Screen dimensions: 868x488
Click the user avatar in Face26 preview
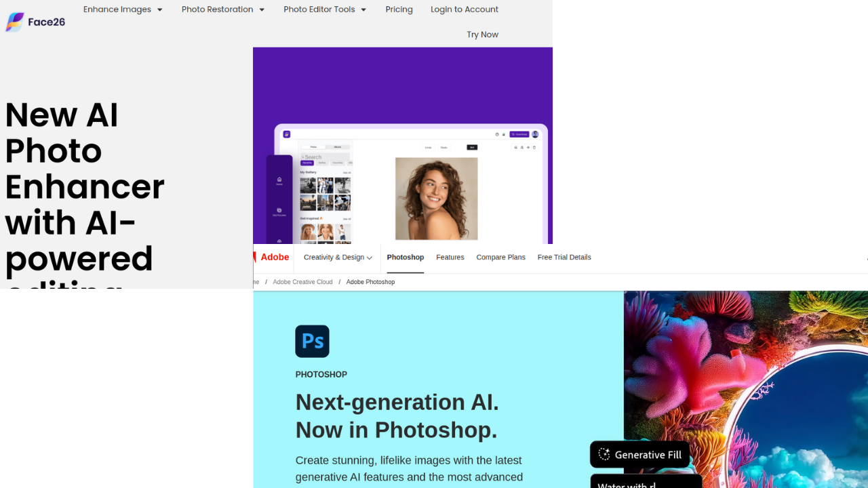click(535, 134)
